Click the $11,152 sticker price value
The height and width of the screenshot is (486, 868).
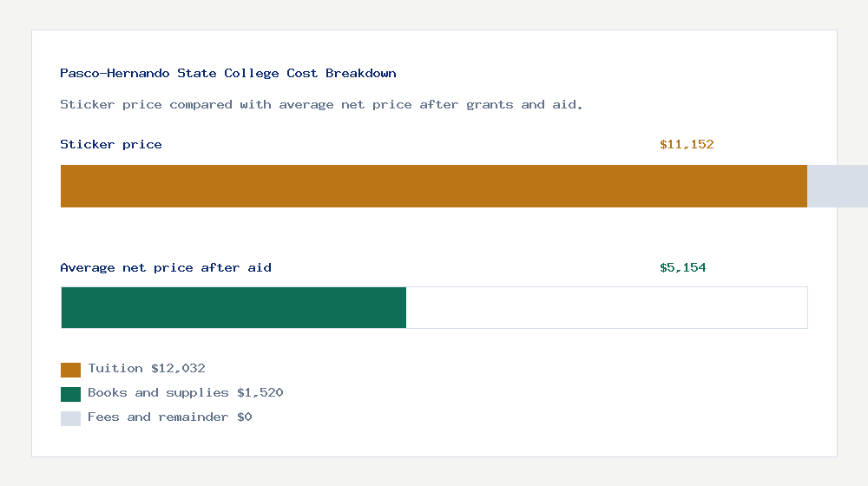point(687,145)
